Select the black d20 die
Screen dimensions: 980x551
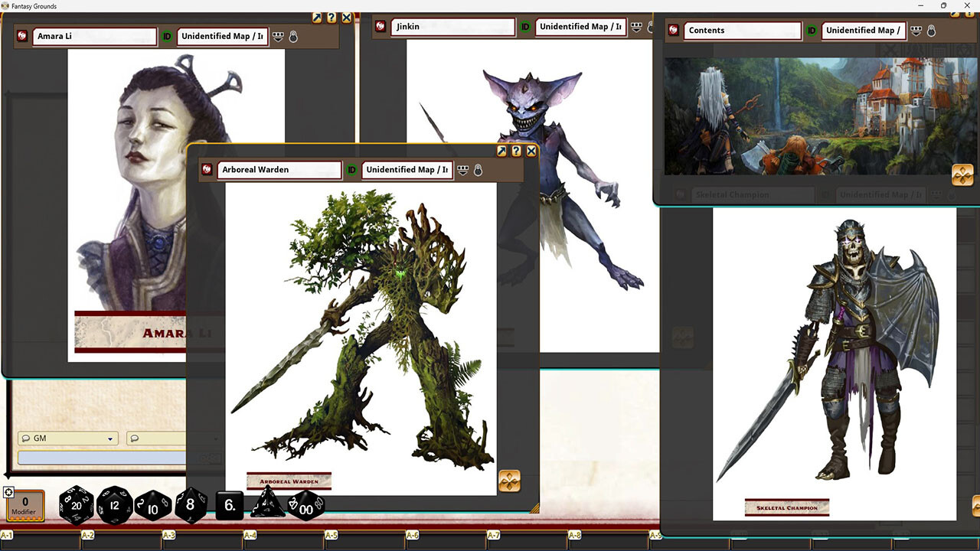[x=75, y=505]
